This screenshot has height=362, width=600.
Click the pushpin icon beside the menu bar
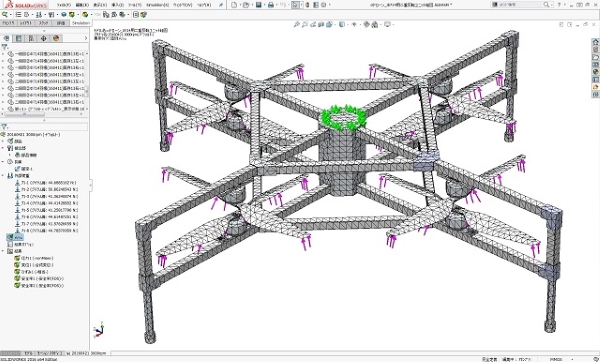(221, 5)
